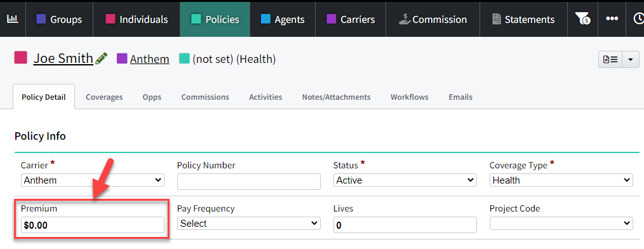Click the teal square beside (not set)
Image resolution: width=644 pixels, height=249 pixels.
(x=184, y=58)
